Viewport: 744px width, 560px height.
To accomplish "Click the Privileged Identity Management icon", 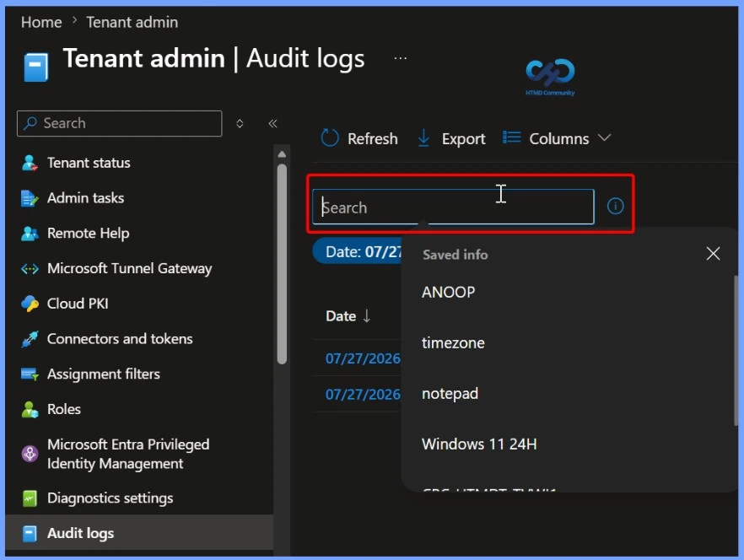I will point(30,454).
